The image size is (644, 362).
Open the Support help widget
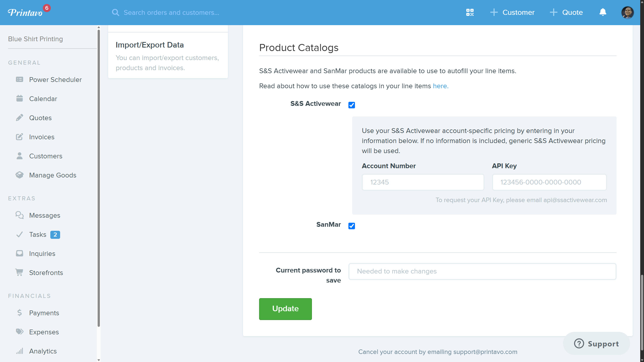(596, 343)
